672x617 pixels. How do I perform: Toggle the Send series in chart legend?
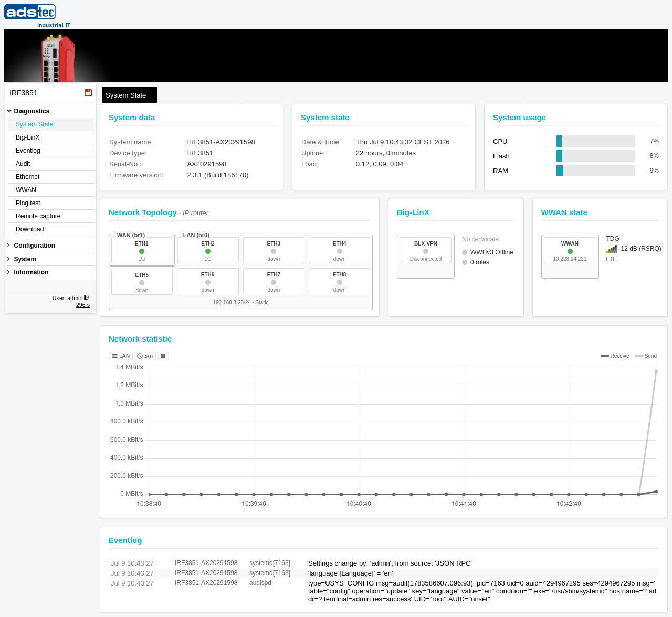(646, 356)
